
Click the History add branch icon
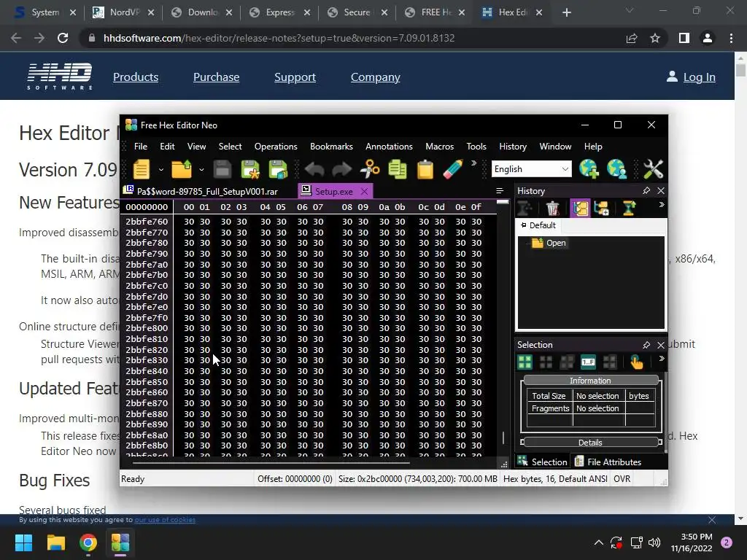601,208
